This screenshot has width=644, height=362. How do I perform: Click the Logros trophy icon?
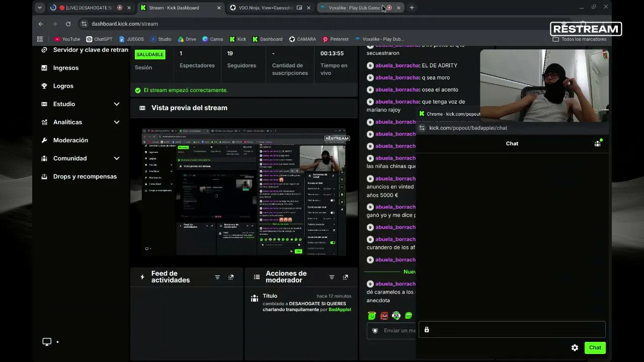(x=44, y=86)
